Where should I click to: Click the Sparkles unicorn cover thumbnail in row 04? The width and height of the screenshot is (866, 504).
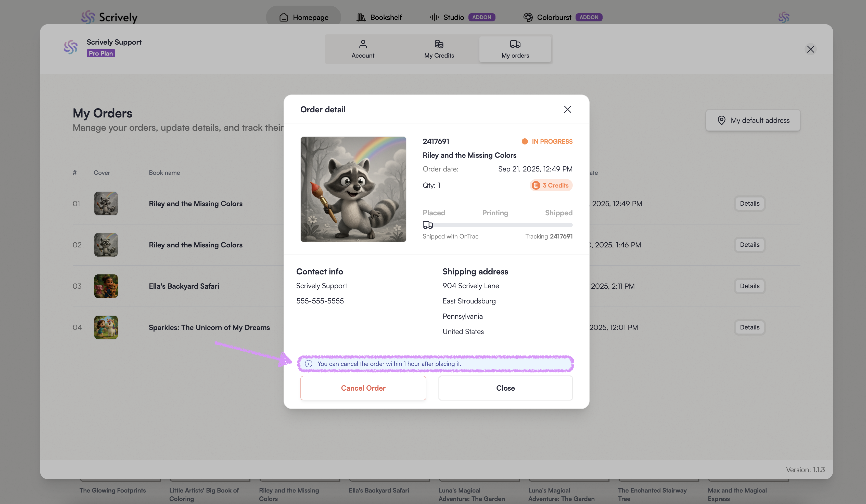pos(106,327)
